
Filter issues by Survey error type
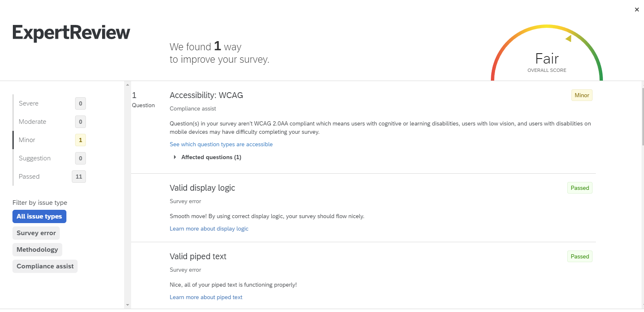pos(36,233)
